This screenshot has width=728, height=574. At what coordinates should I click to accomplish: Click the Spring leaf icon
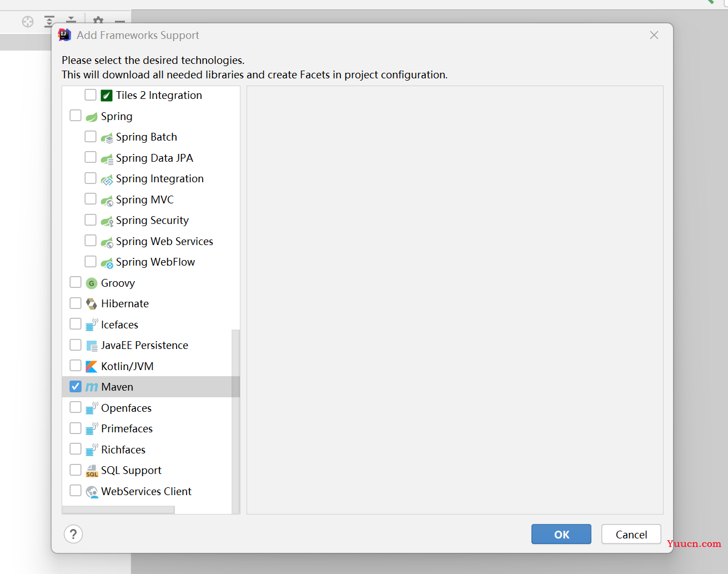click(92, 117)
